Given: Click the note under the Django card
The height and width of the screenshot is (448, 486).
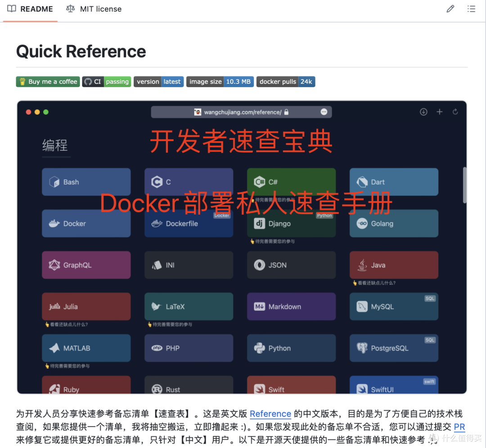Looking at the screenshot, I should click(272, 242).
